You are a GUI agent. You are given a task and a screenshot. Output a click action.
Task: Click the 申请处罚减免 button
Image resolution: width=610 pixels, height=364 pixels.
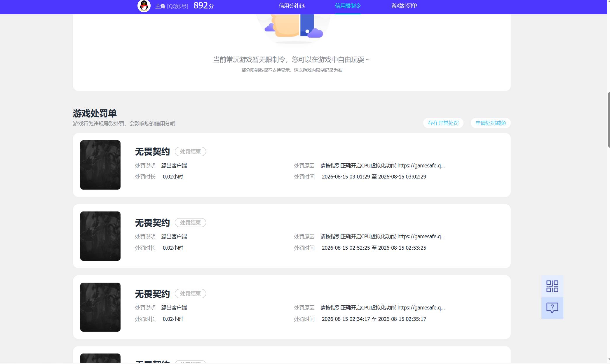[x=491, y=123]
